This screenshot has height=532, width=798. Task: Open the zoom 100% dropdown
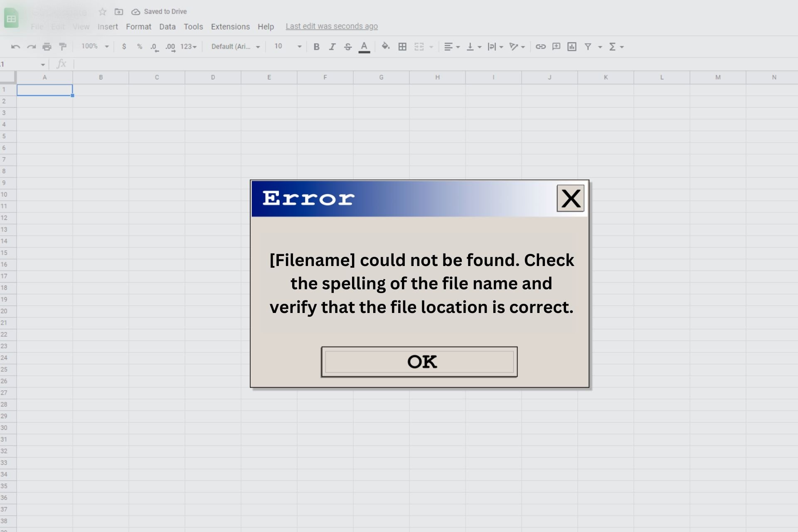coord(95,46)
